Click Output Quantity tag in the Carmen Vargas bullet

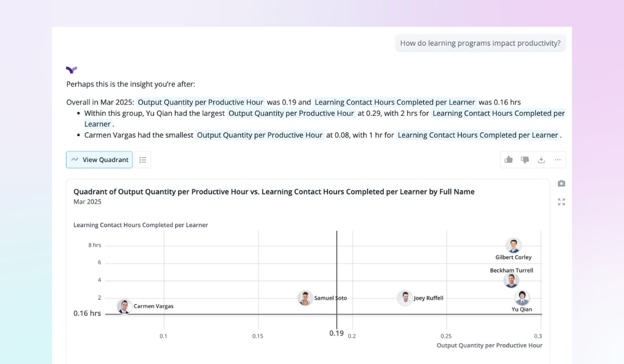260,135
